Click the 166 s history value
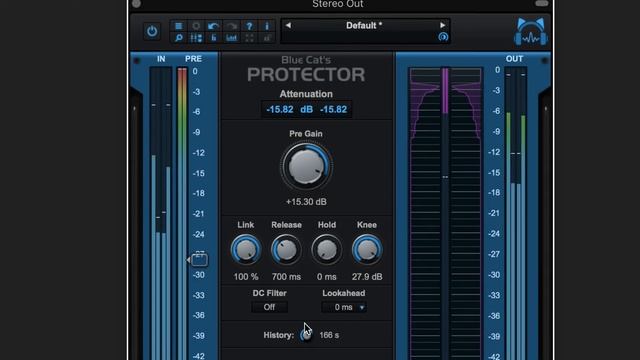640x360 pixels. (x=329, y=335)
